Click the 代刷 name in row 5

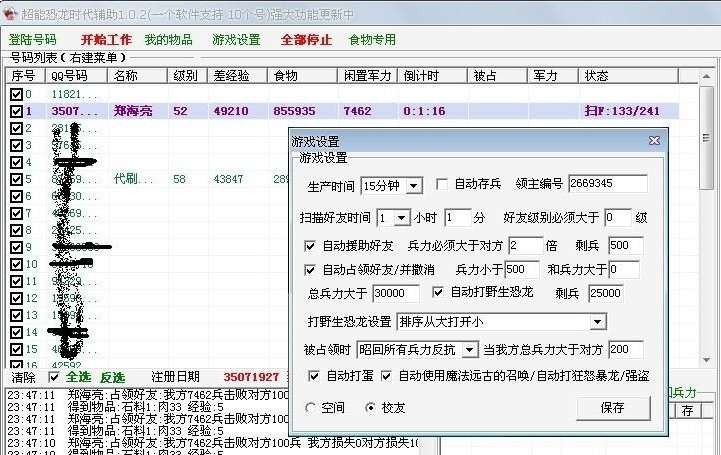(x=132, y=179)
